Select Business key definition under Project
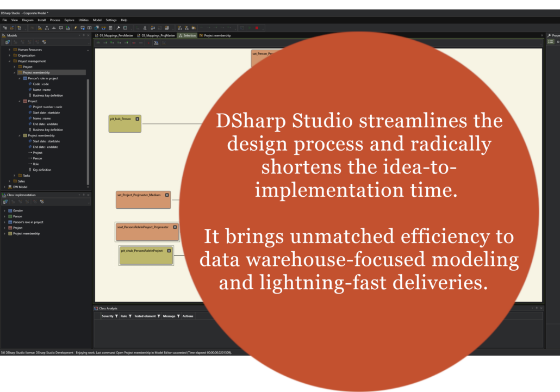The height and width of the screenshot is (392, 560). (47, 130)
